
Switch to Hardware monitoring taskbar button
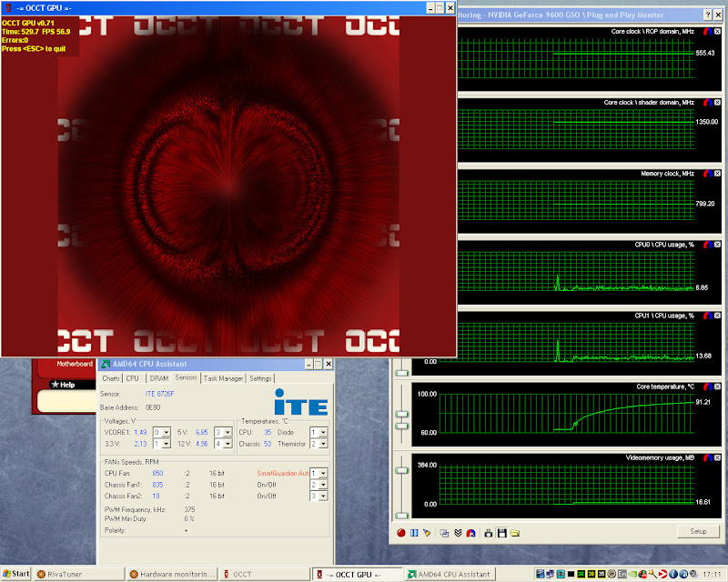point(172,574)
